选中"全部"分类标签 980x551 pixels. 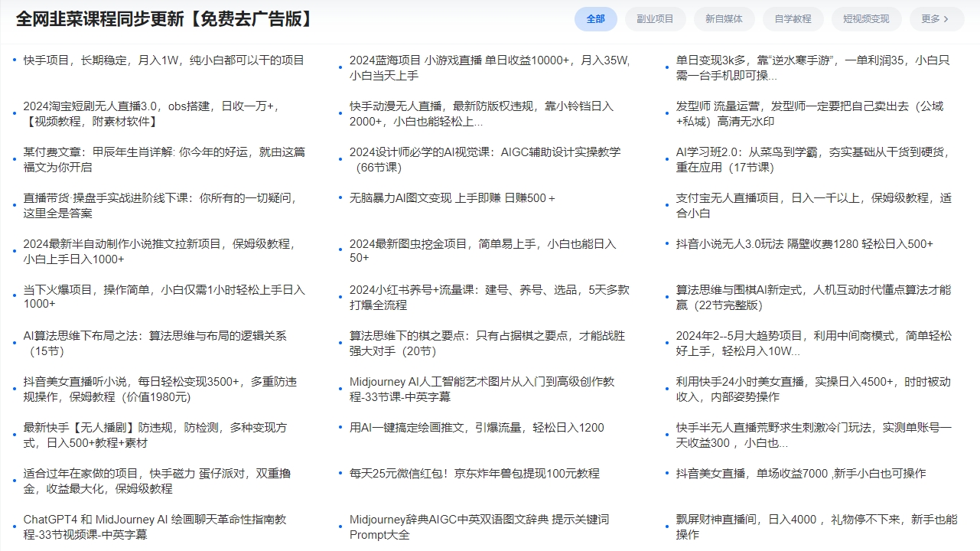595,19
